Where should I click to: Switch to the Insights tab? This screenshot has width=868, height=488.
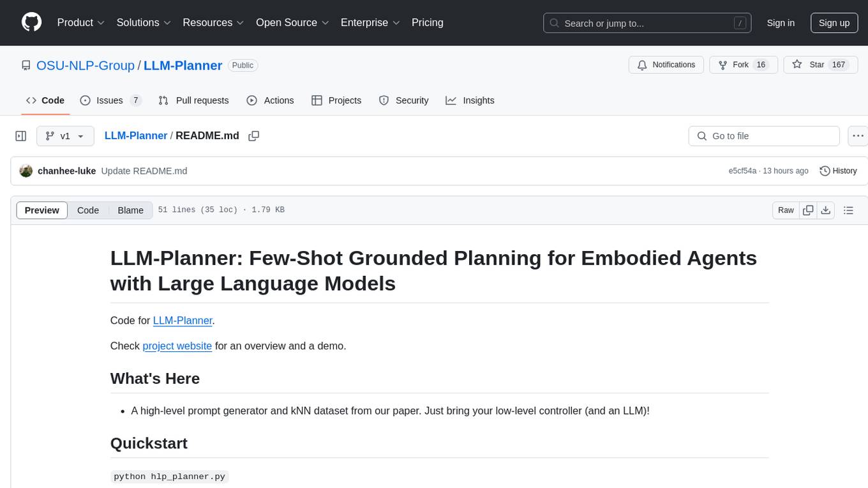tap(470, 100)
